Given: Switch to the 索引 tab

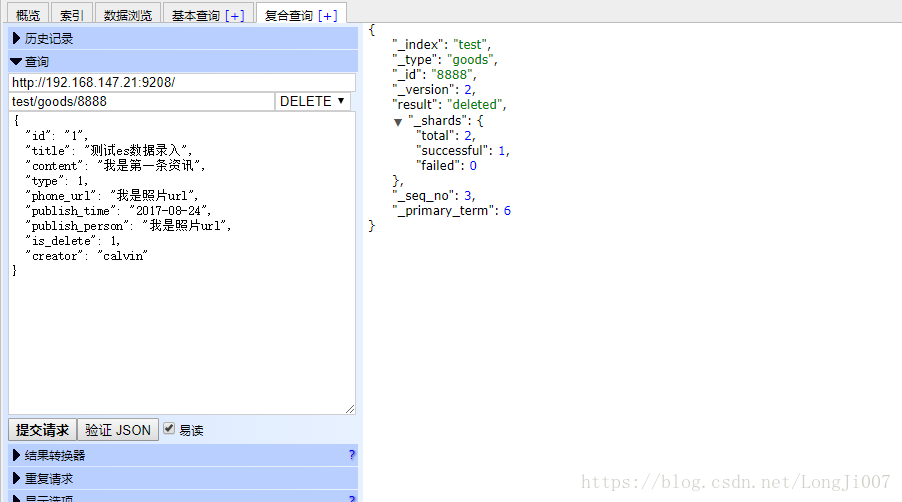Looking at the screenshot, I should (x=71, y=15).
